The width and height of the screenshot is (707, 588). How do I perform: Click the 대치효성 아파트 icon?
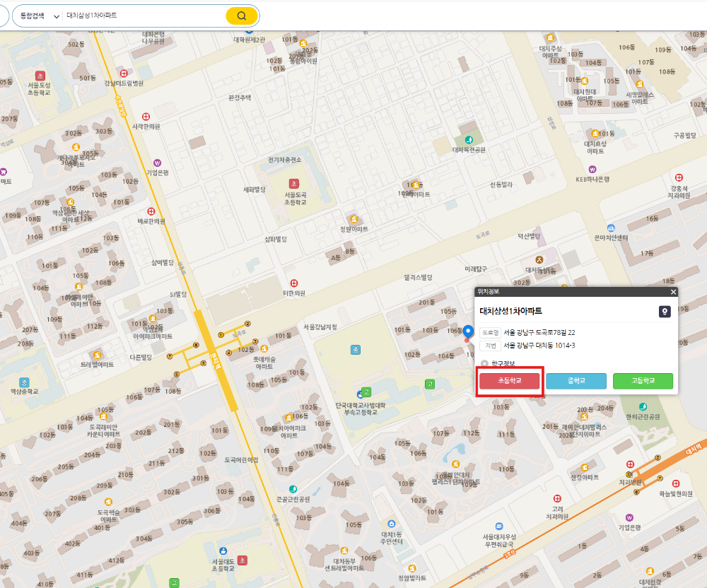tap(595, 134)
